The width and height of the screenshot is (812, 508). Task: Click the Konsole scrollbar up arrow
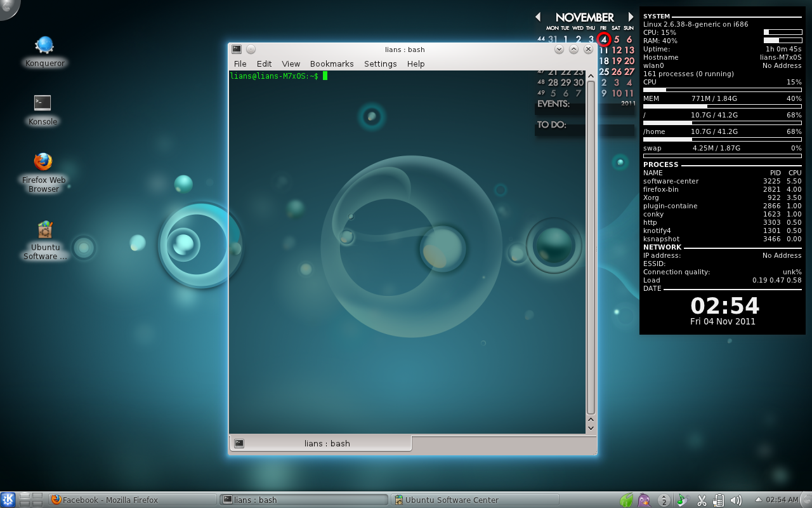pyautogui.click(x=591, y=76)
